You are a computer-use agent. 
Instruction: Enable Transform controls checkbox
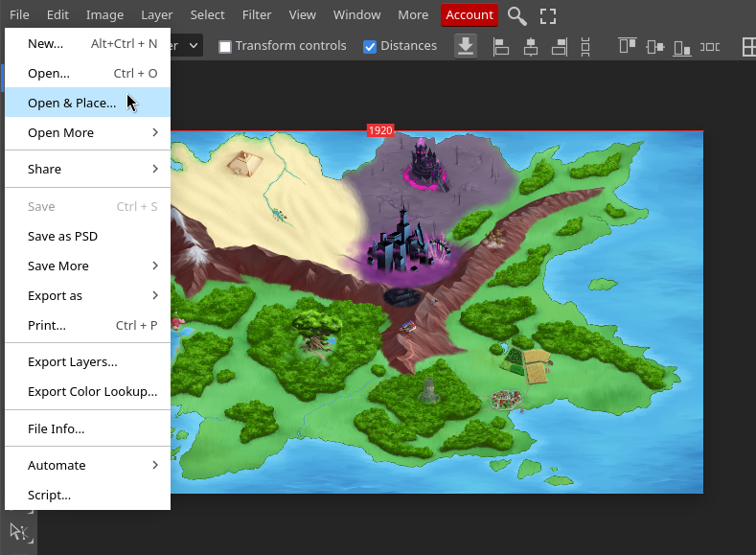225,46
